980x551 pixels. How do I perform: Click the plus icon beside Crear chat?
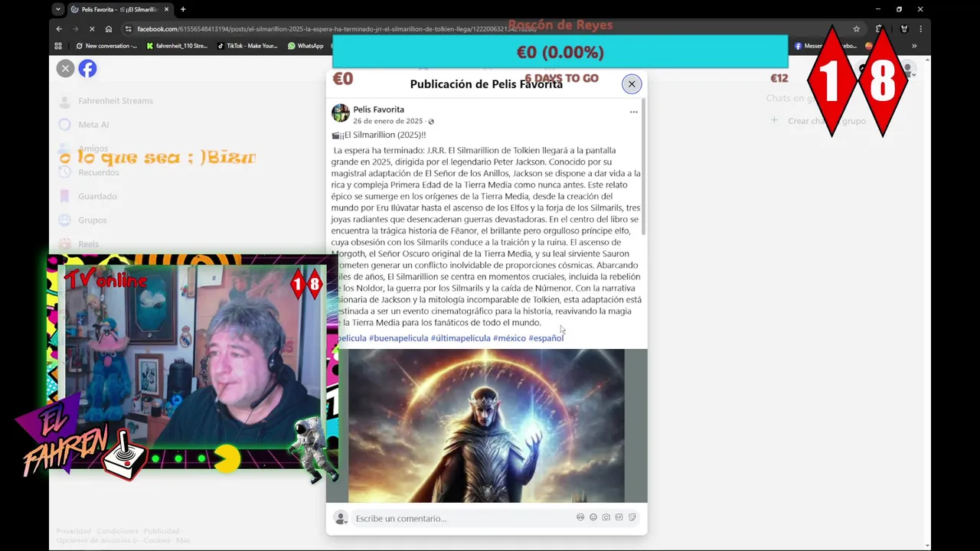tap(774, 120)
